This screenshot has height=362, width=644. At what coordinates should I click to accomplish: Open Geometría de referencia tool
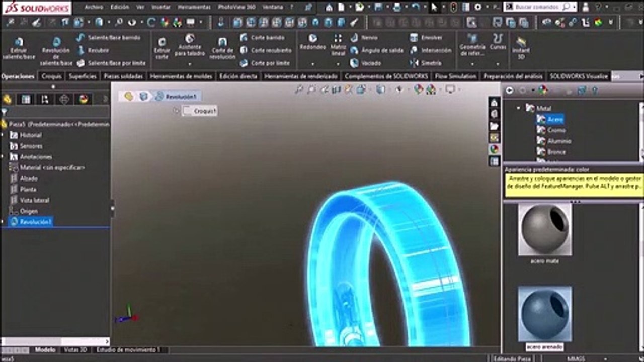472,45
